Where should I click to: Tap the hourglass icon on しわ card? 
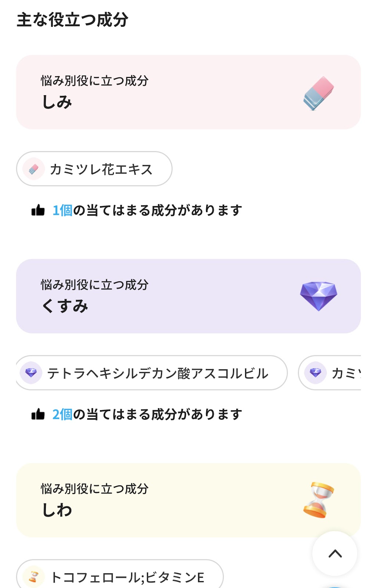pos(319,500)
